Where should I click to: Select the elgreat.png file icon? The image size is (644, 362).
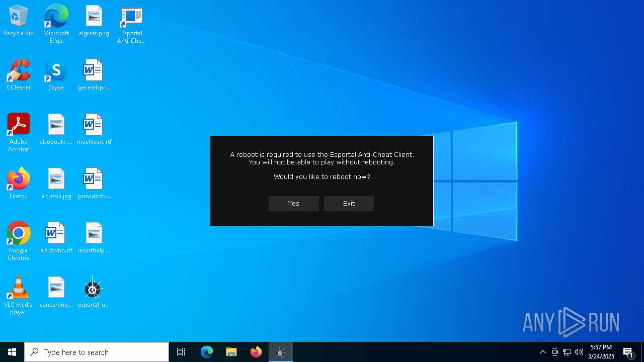(94, 21)
